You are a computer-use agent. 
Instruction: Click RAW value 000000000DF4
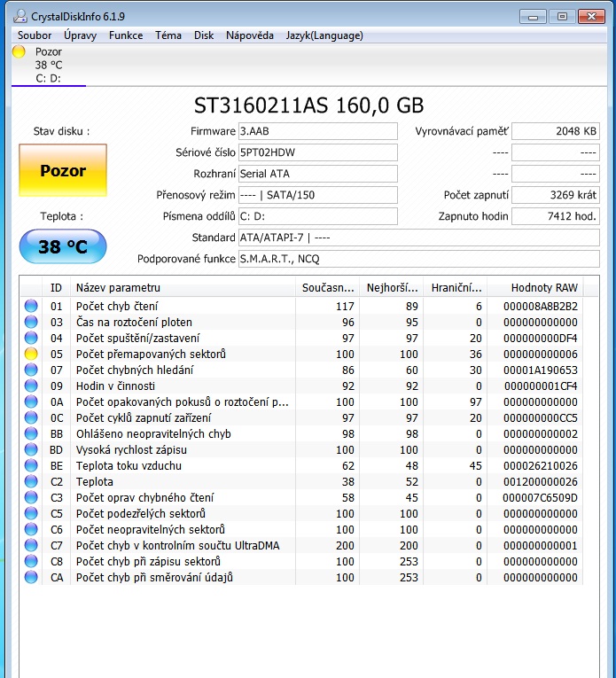pyautogui.click(x=541, y=339)
